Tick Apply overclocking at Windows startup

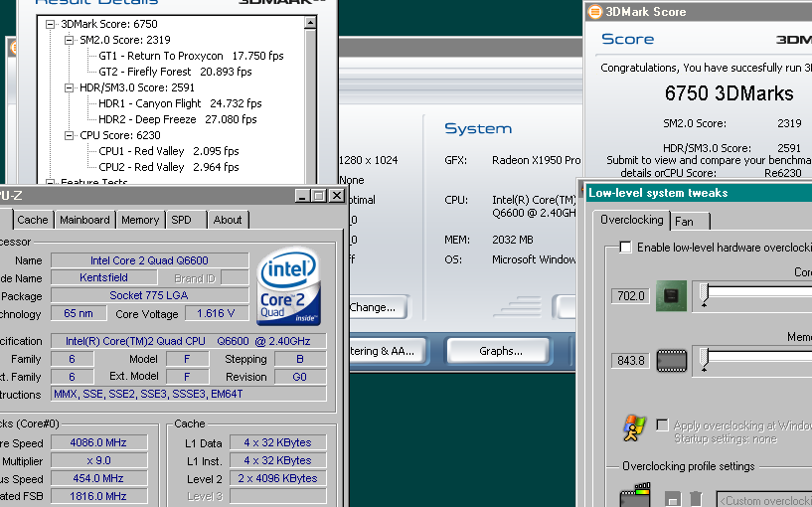[662, 425]
